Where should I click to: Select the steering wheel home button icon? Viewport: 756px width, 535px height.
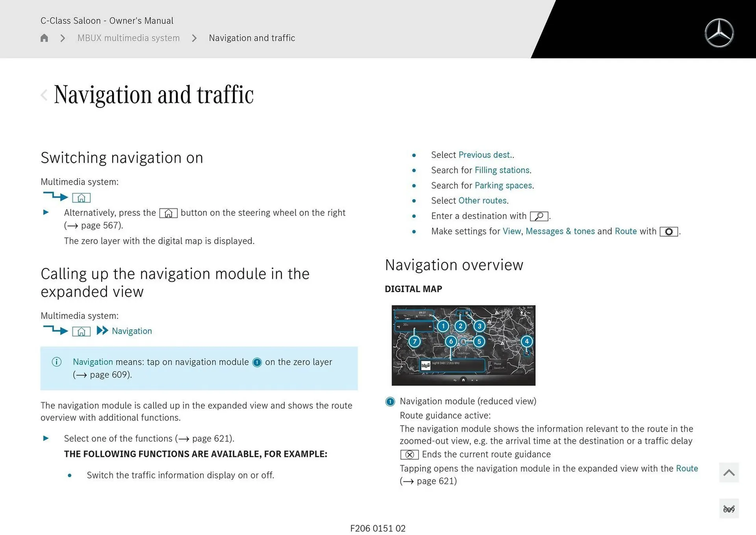[168, 213]
